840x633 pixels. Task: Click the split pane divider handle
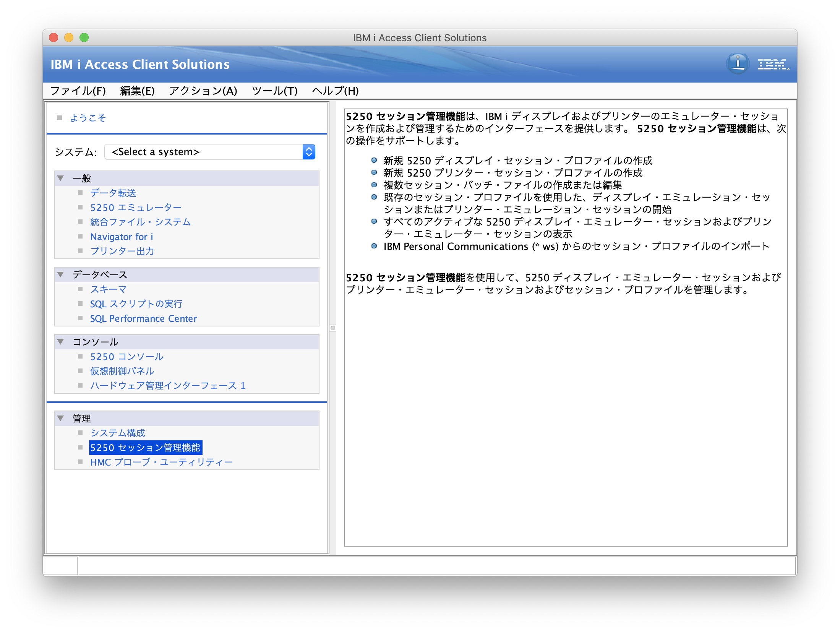[333, 328]
